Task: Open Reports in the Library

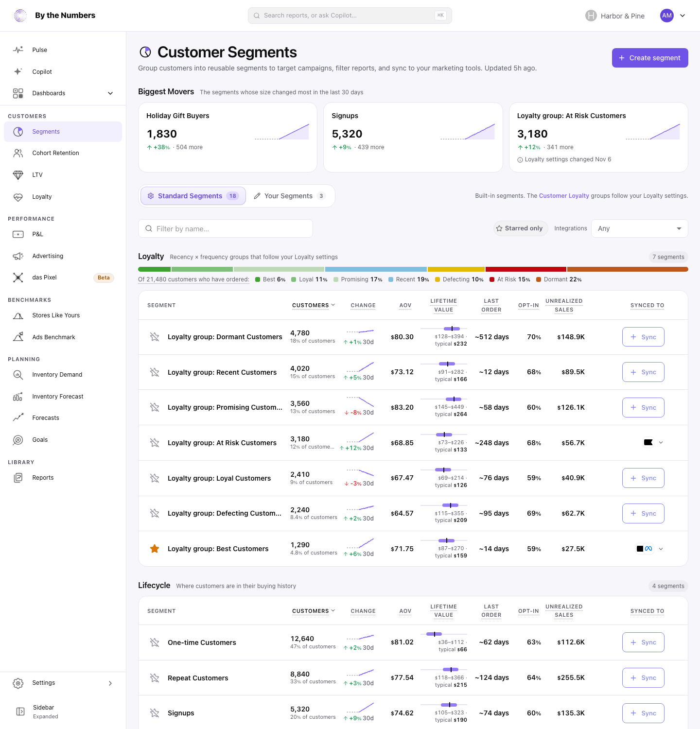Action: coord(63,478)
